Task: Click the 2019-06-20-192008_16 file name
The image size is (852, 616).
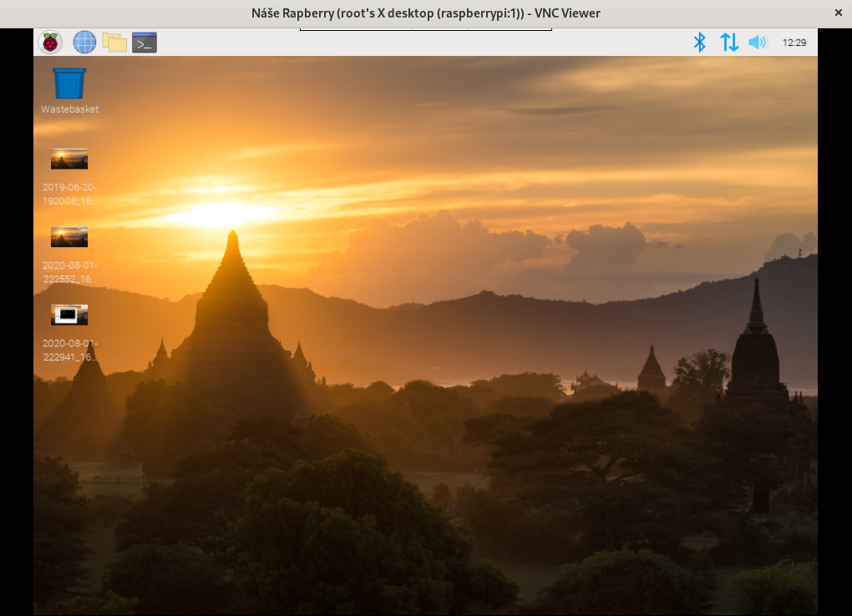Action: click(69, 194)
